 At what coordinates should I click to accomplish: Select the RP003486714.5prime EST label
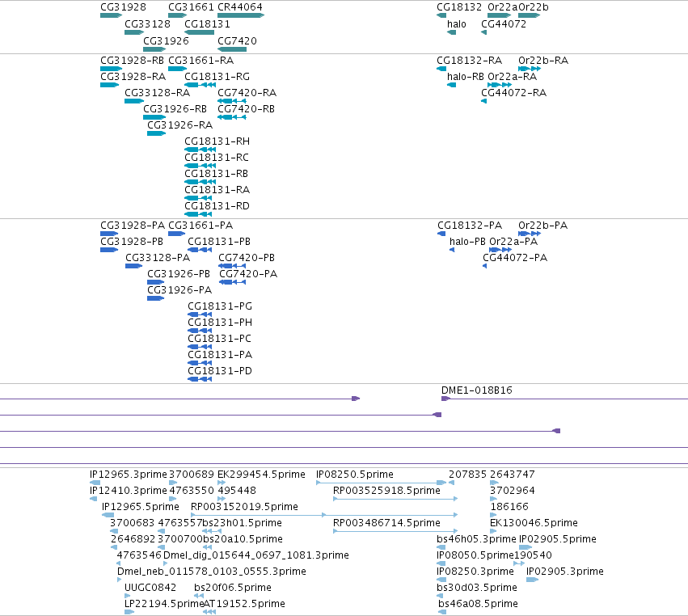click(x=386, y=523)
